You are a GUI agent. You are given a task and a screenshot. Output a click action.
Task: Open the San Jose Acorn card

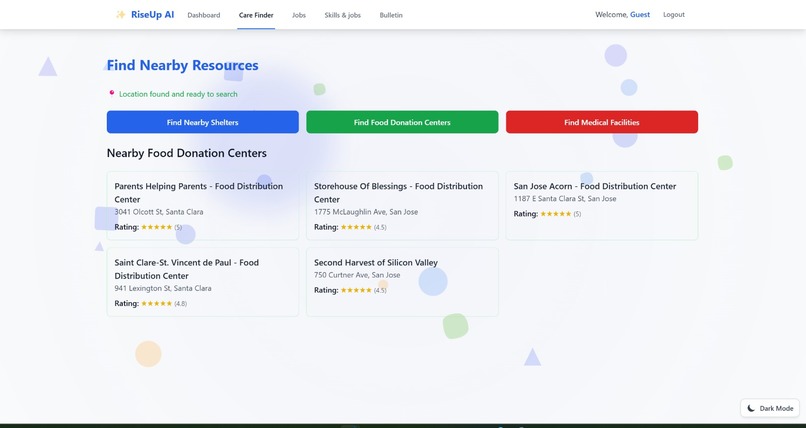click(x=602, y=206)
